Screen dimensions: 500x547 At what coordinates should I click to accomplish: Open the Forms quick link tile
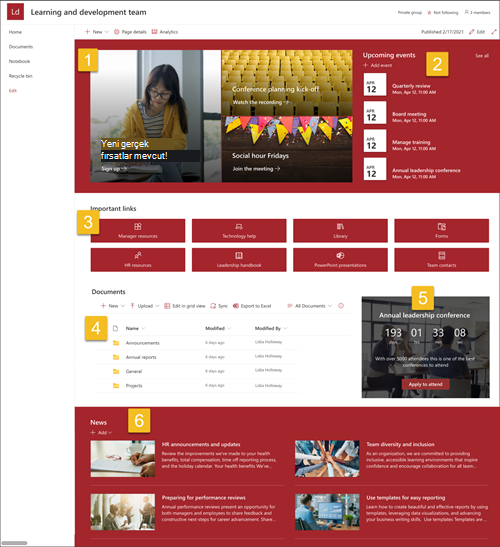[x=441, y=231]
